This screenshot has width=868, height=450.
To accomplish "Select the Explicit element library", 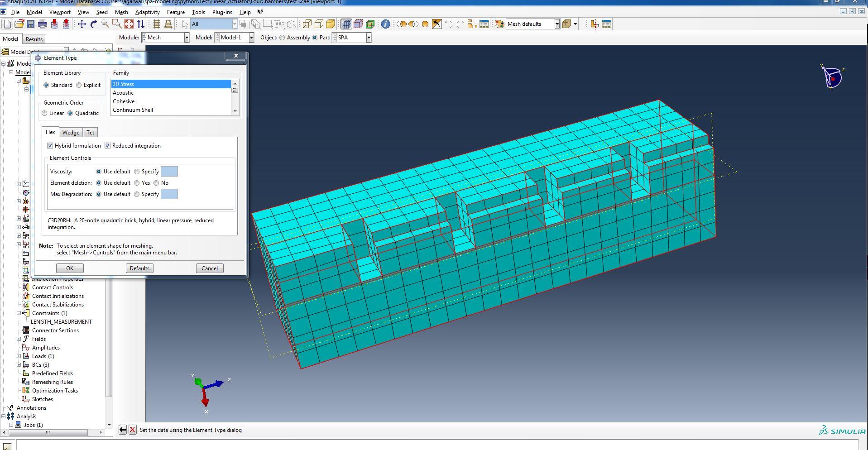I will click(x=79, y=85).
